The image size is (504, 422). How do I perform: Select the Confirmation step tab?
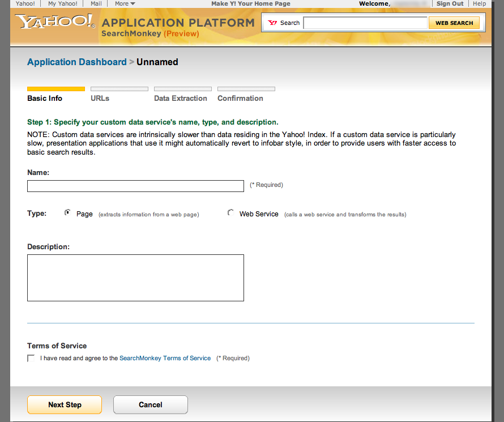[246, 95]
